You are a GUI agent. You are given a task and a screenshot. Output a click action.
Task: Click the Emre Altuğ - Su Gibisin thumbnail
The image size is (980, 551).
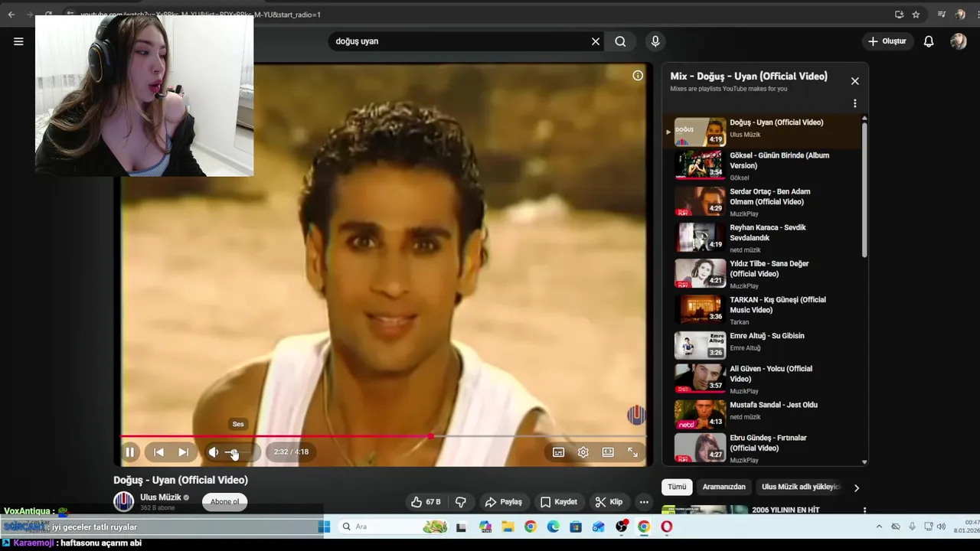tap(700, 345)
